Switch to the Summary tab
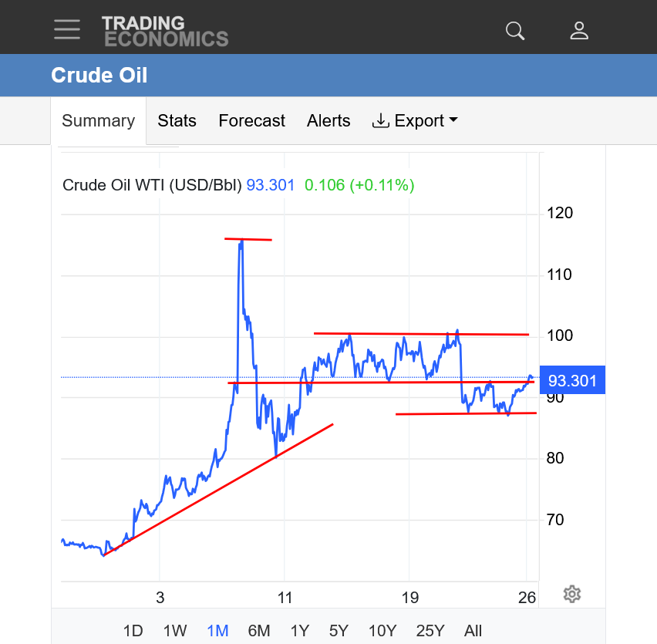Image resolution: width=657 pixels, height=644 pixels. [x=98, y=121]
